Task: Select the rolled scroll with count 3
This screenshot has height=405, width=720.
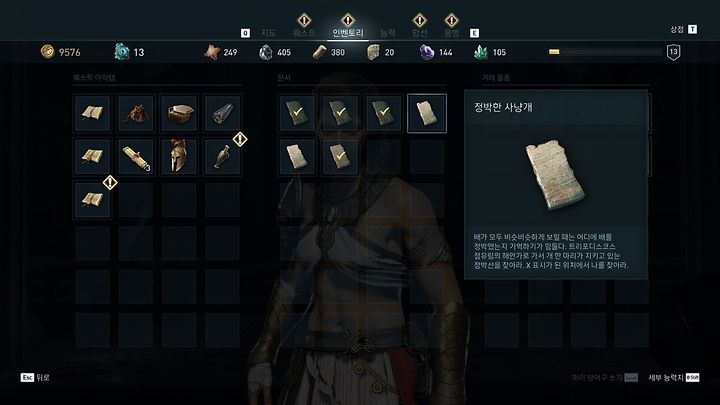Action: [135, 157]
